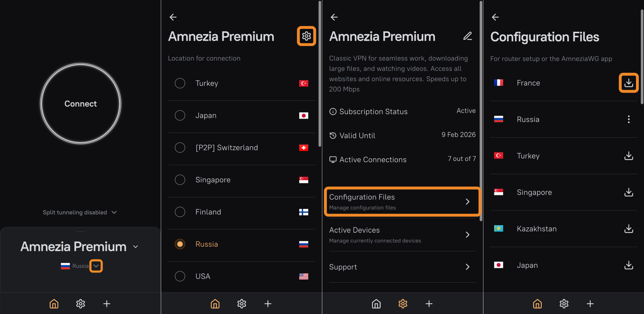Open settings gear next to Amnezia Premium title

tap(306, 36)
